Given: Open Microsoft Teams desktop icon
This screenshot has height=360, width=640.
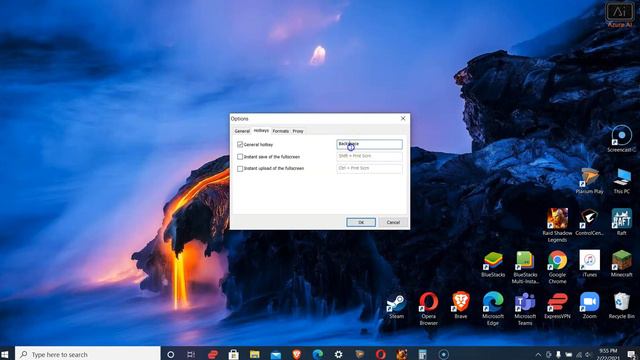Looking at the screenshot, I should tap(525, 309).
